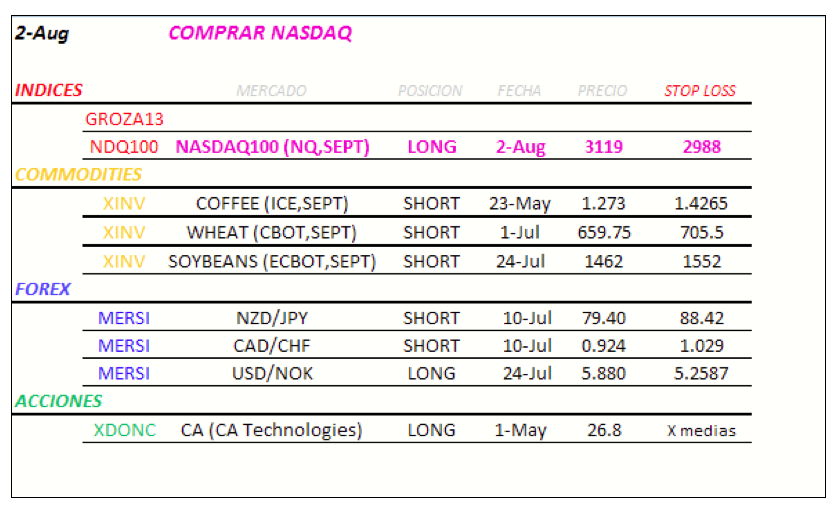Select the ACCIONES section label
This screenshot has height=506, width=837.
coord(58,401)
